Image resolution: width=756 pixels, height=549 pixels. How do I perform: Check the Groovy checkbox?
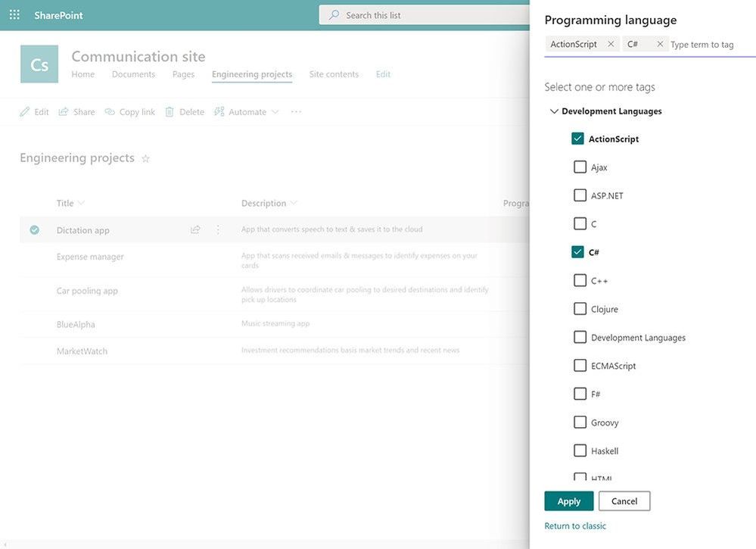tap(580, 422)
